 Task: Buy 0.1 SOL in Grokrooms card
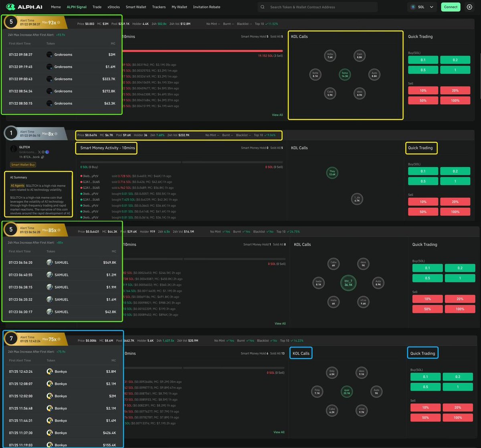[423, 60]
